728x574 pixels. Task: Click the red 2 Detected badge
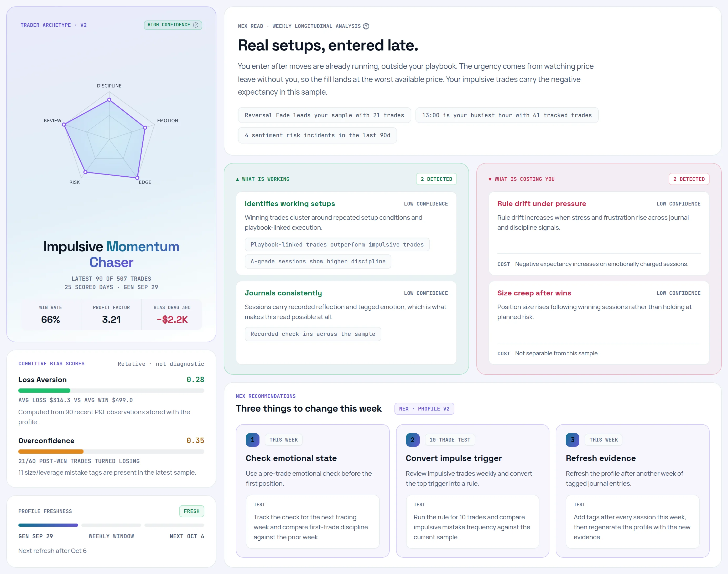(689, 179)
